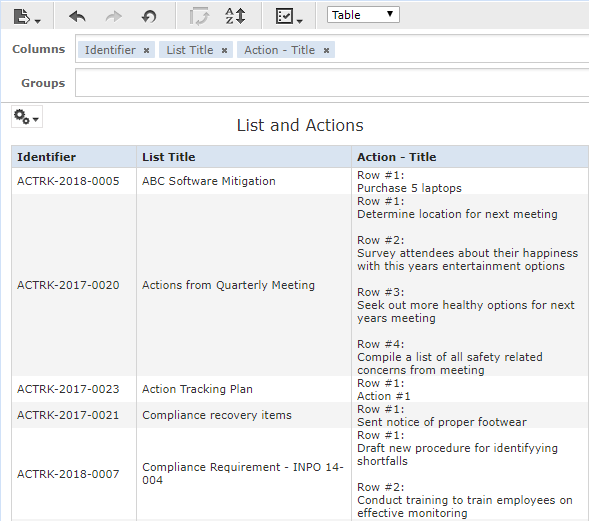This screenshot has width=589, height=521.
Task: Remove the Action - Title column tag
Action: [326, 50]
